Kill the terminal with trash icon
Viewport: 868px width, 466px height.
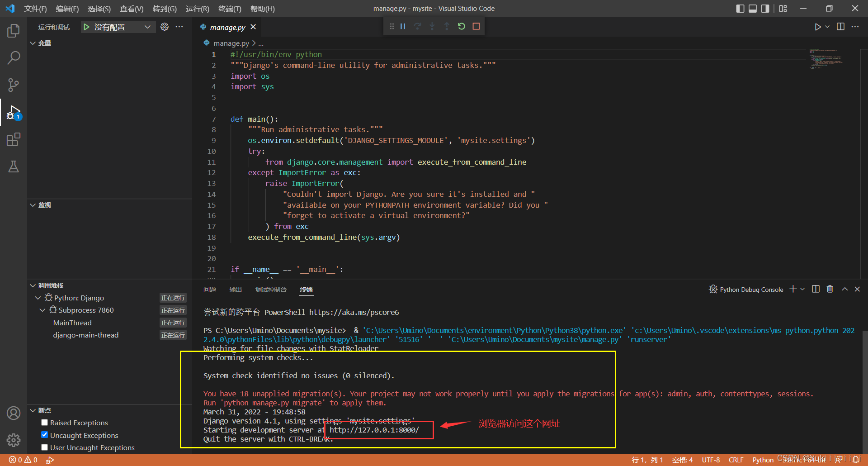click(830, 289)
